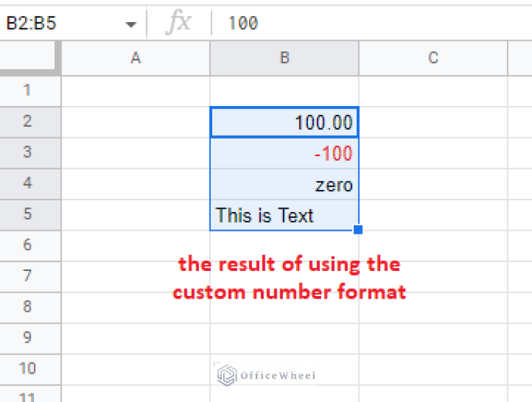Image resolution: width=532 pixels, height=402 pixels.
Task: Select cell containing This is Text
Action: pyautogui.click(x=284, y=216)
